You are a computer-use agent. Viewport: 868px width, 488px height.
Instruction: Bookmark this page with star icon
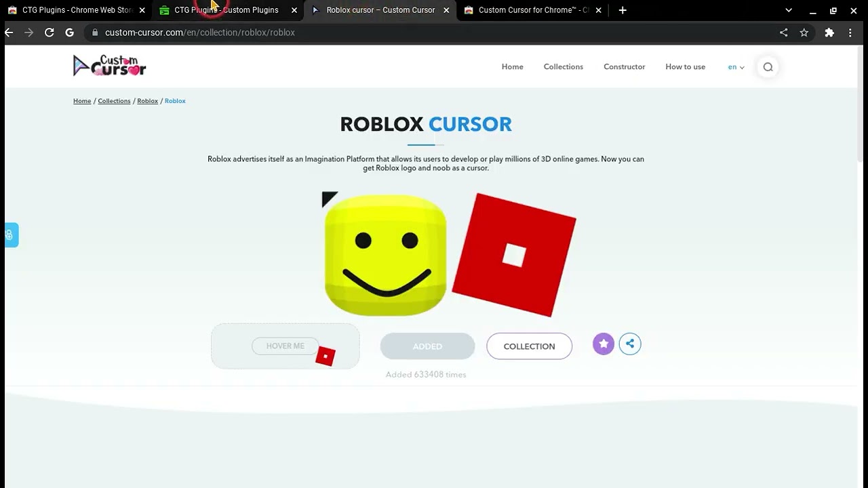pyautogui.click(x=804, y=33)
